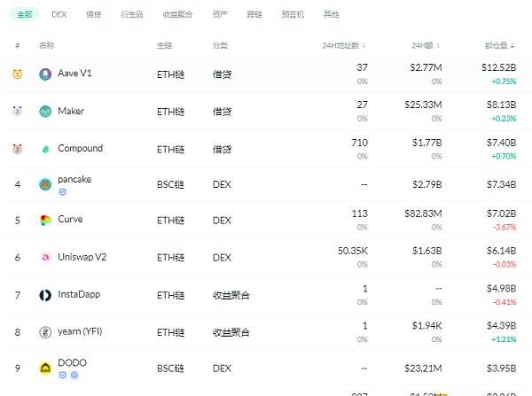Open the Uniswap V2 project link
The height and width of the screenshot is (396, 532).
(x=82, y=257)
